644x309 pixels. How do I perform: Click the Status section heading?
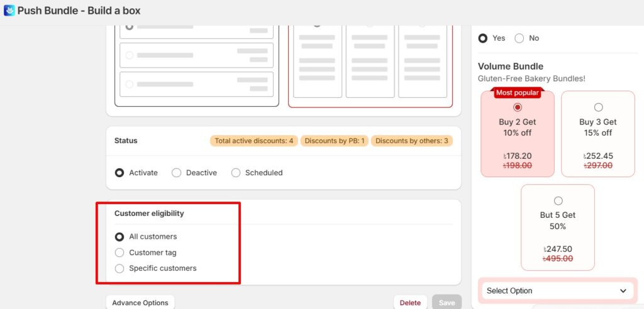[x=126, y=140]
